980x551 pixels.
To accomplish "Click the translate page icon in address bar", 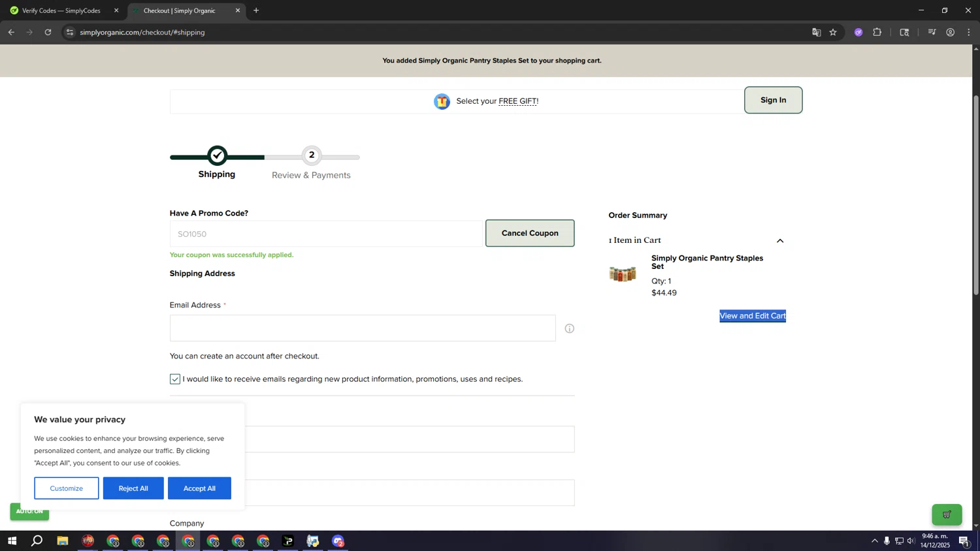I will (816, 32).
